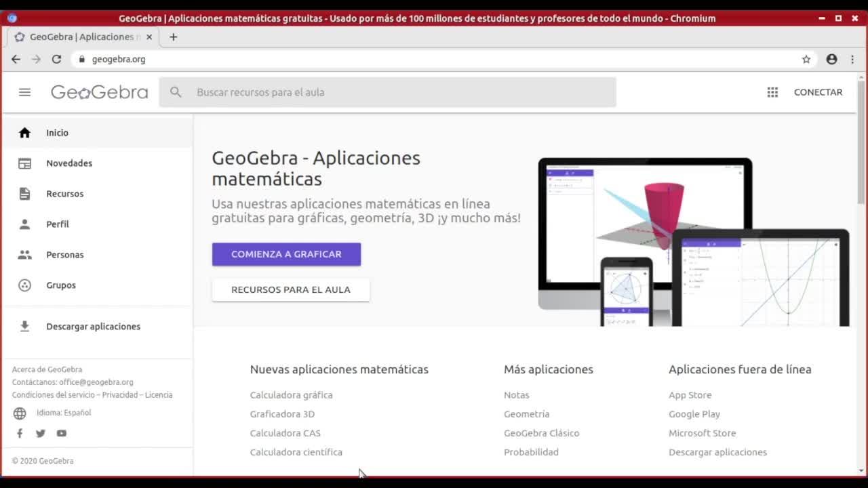
Task: Open the Privacidad link
Action: [x=120, y=395]
